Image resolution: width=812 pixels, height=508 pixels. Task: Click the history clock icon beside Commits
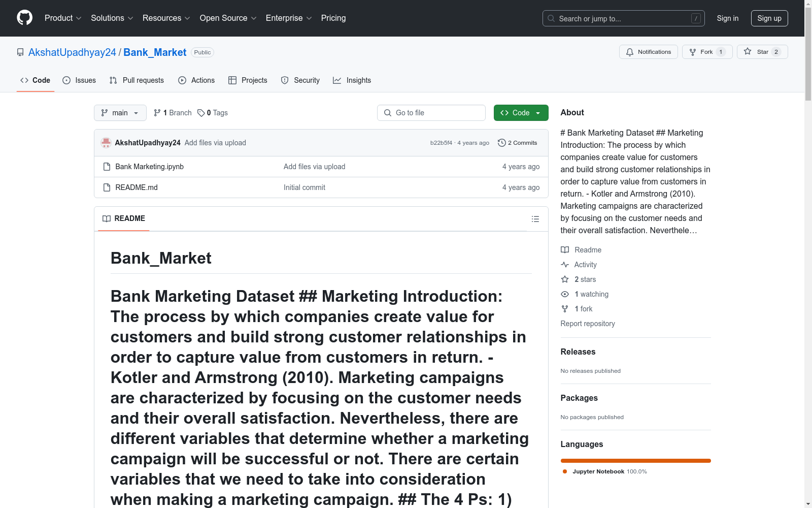pyautogui.click(x=502, y=143)
